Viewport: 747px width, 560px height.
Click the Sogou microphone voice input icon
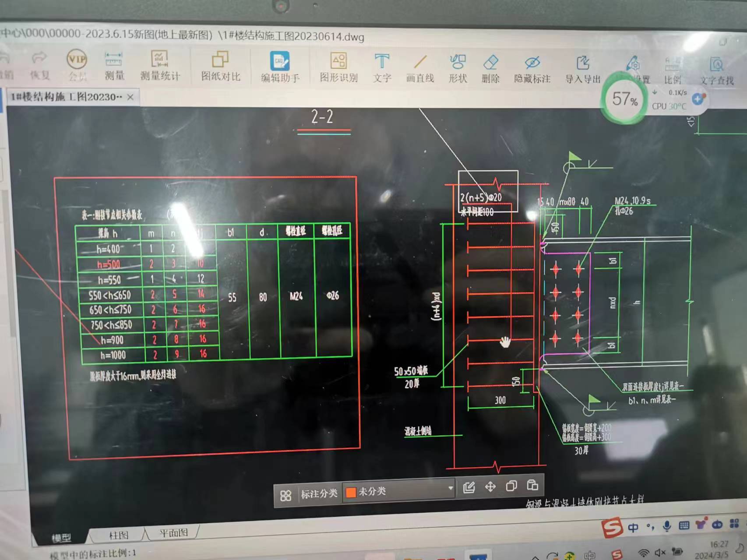[667, 526]
